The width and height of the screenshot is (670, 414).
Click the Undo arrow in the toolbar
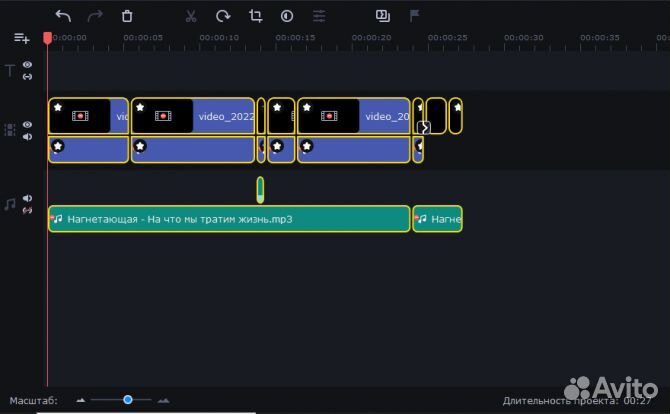click(x=63, y=16)
